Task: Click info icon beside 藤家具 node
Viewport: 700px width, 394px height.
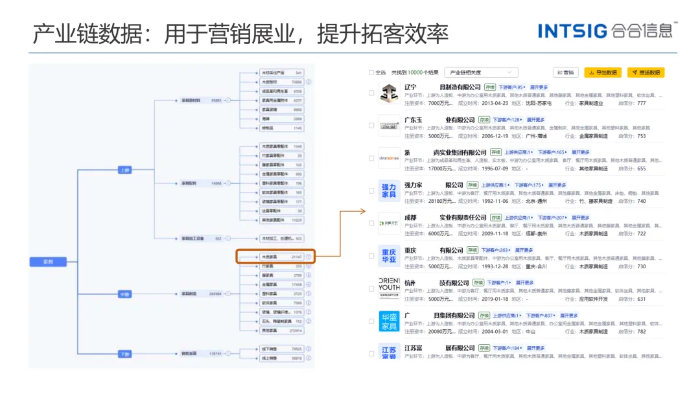Action: click(308, 275)
